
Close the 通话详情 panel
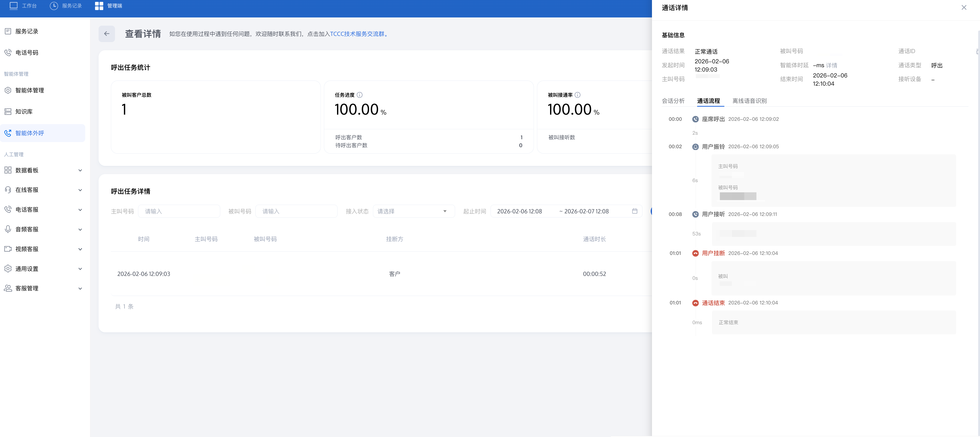[x=964, y=8]
